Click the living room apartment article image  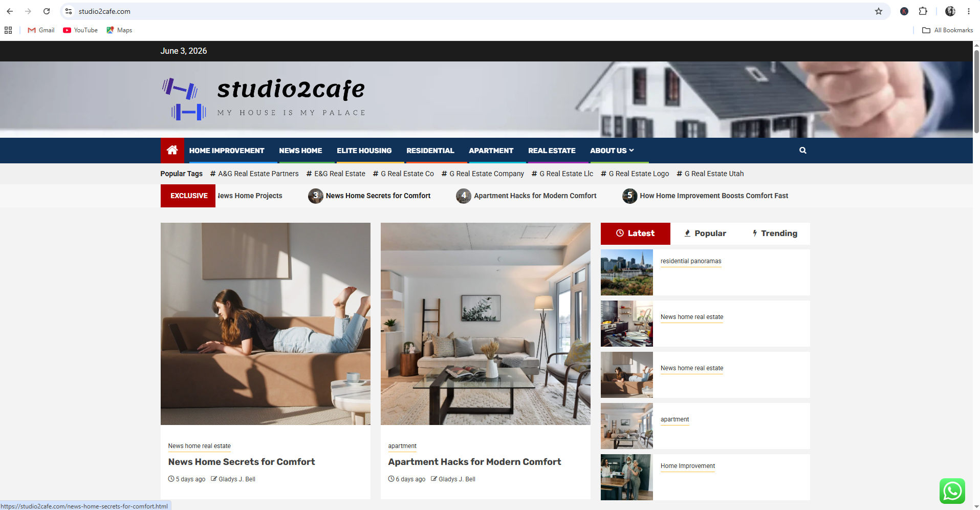486,324
